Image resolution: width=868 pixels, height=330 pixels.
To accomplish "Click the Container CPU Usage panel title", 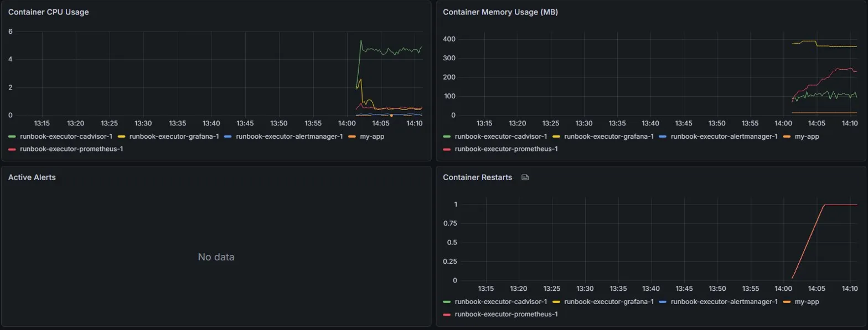I will [x=49, y=12].
